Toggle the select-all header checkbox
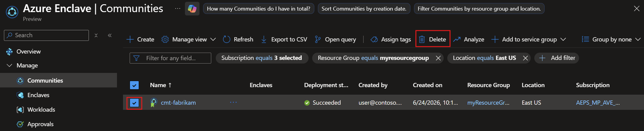Viewport: 644px width, 131px height. coord(134,85)
